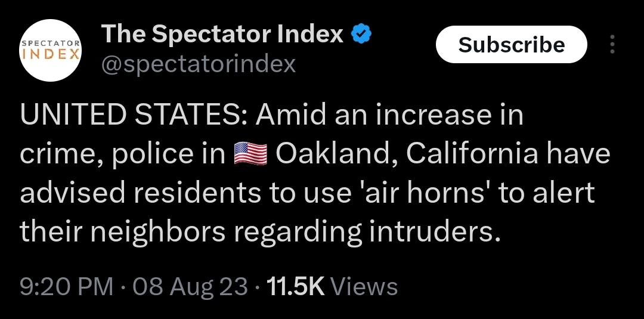Click the @spectatorindex handle

199,64
